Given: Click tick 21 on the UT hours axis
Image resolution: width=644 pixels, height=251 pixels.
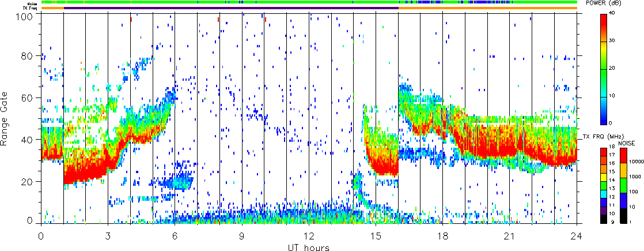Looking at the screenshot, I should pos(510,237).
